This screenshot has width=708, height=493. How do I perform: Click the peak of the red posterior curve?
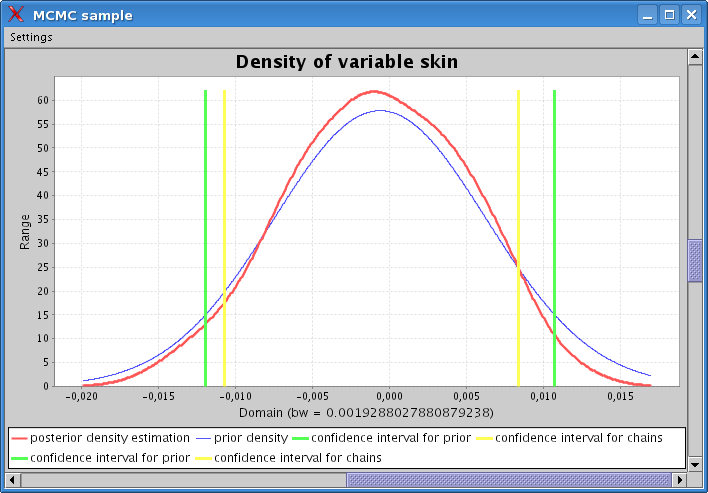(x=374, y=91)
